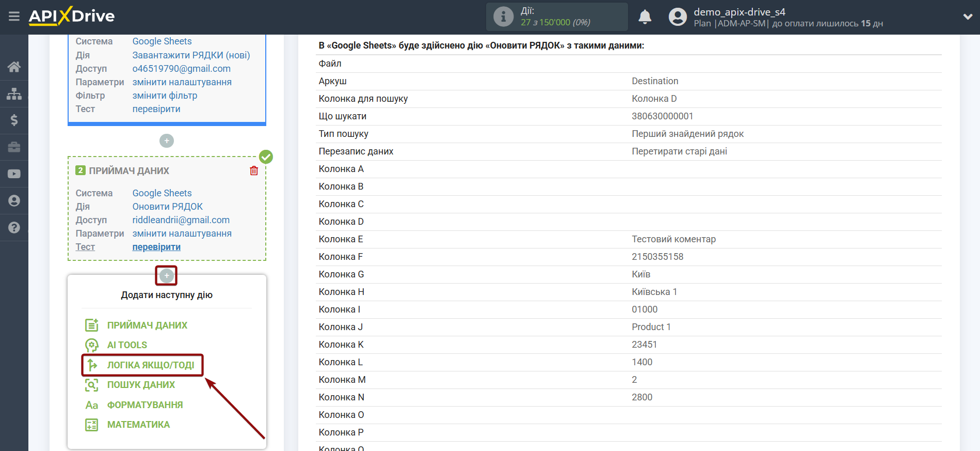Viewport: 980px width, 451px height.
Task: Click перевірити in source block
Action: [156, 109]
